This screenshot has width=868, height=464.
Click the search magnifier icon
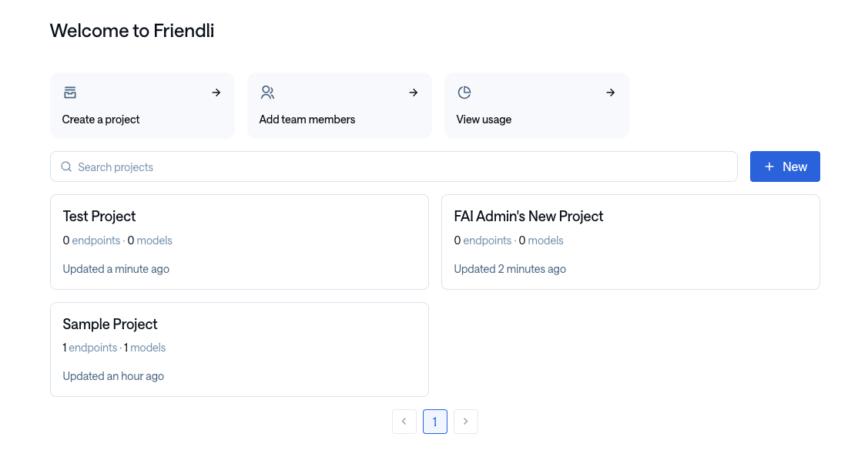click(x=66, y=166)
